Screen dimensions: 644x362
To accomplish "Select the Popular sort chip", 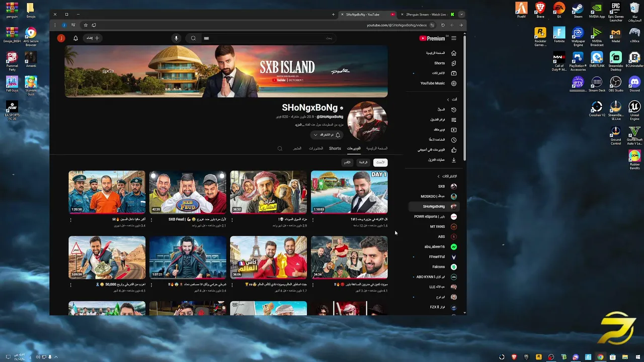I will [x=363, y=162].
